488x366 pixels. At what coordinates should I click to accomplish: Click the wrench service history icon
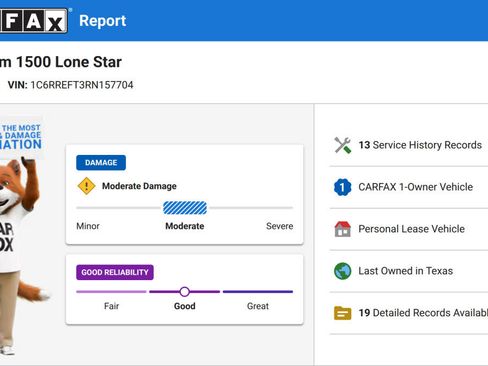coord(343,145)
